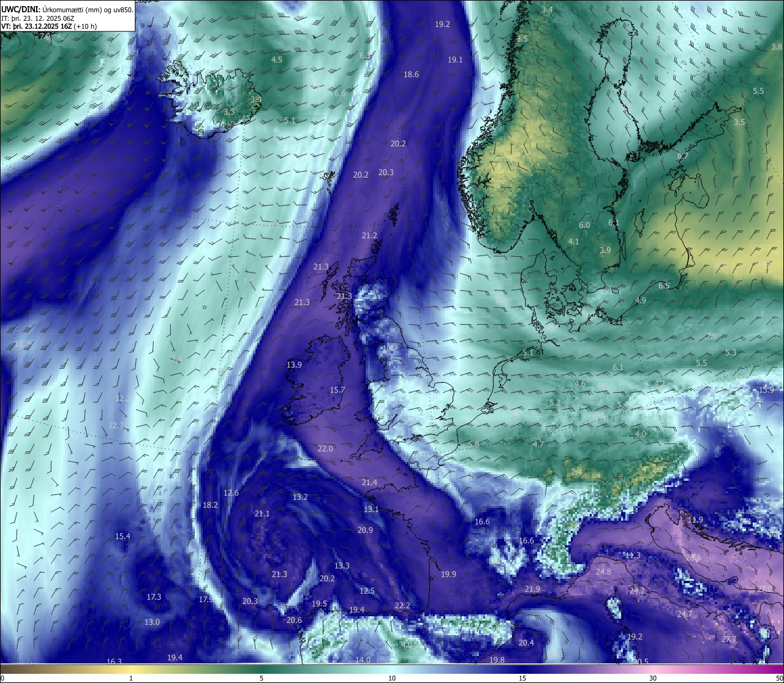Click the 19.8 value on the map

497,660
